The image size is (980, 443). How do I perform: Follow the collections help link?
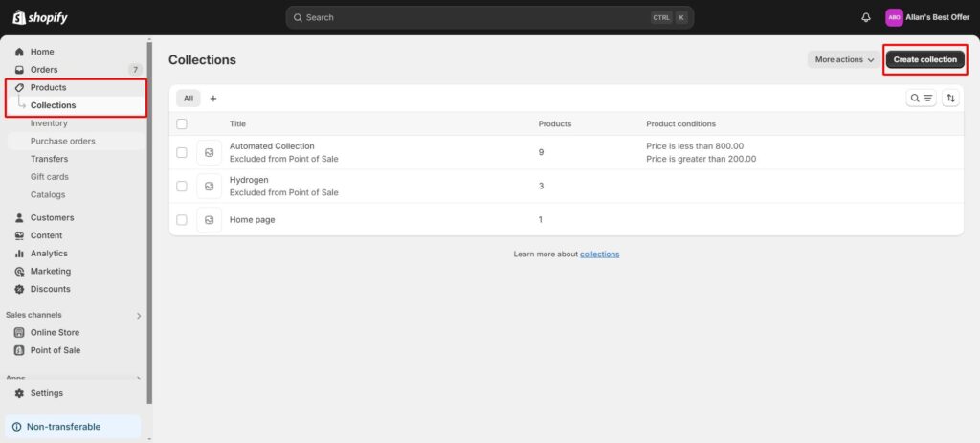[x=599, y=254]
